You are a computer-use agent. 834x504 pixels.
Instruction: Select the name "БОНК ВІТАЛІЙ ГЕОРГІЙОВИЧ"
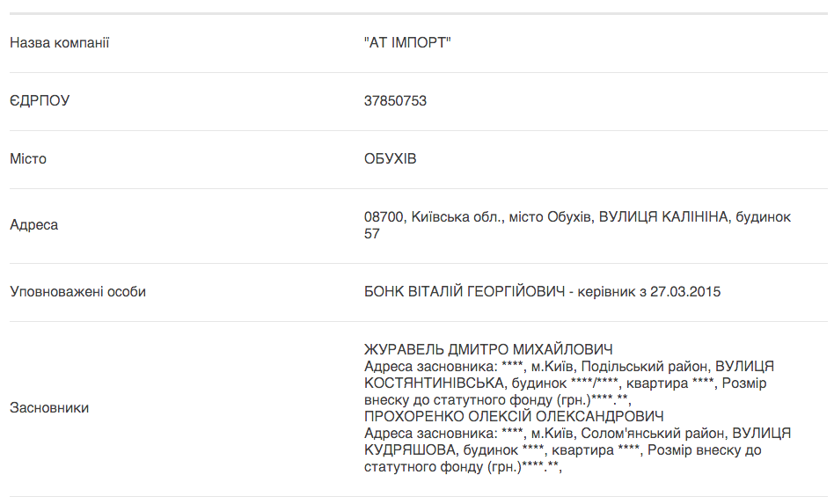(x=464, y=292)
